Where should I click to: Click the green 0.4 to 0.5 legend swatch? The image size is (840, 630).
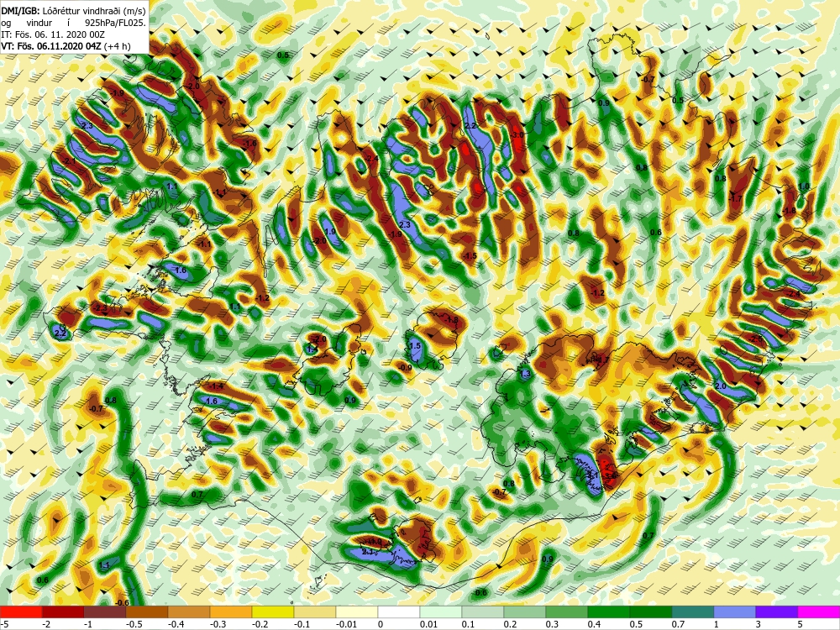tap(609, 612)
